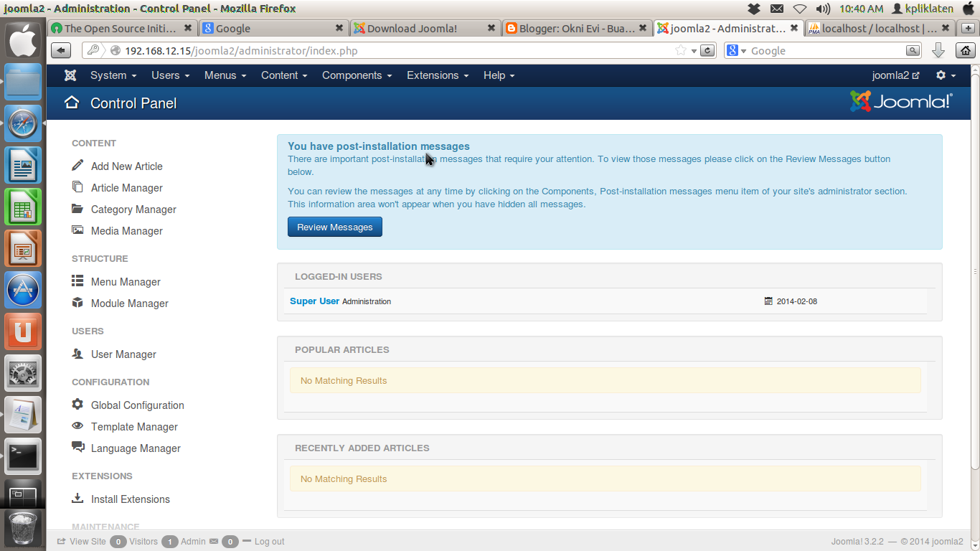This screenshot has height=551, width=980.
Task: Close the Download Joomla! tab
Action: coord(491,29)
